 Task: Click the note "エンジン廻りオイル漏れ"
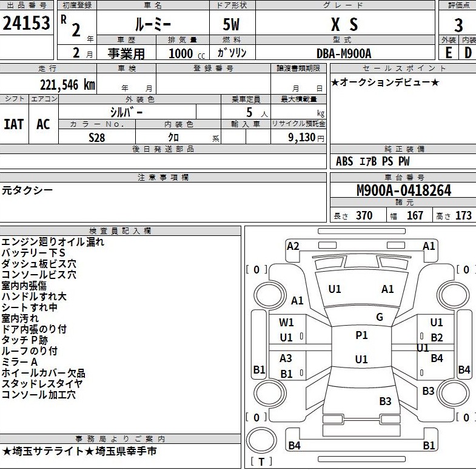coord(53,242)
